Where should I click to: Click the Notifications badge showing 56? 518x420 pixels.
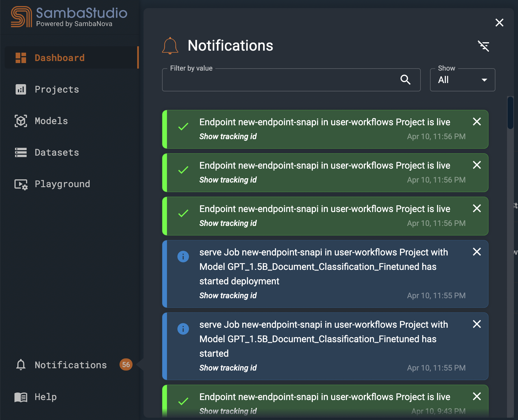click(x=126, y=365)
